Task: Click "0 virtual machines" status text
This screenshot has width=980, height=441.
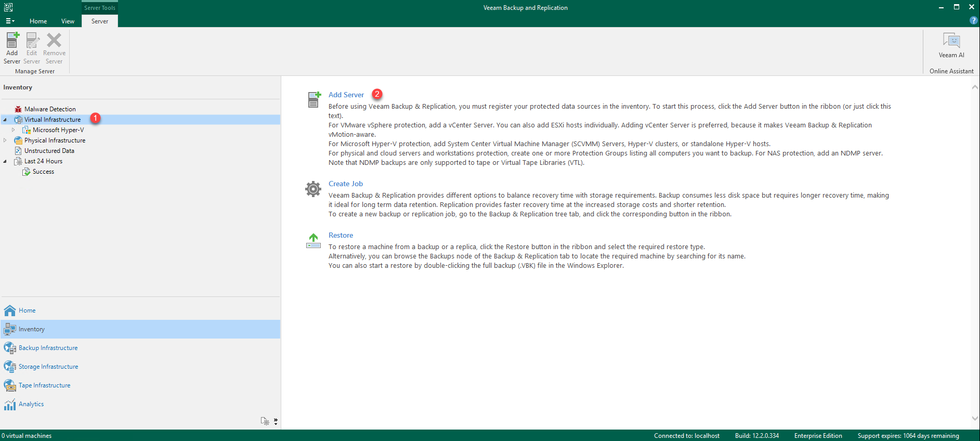Action: click(x=27, y=436)
